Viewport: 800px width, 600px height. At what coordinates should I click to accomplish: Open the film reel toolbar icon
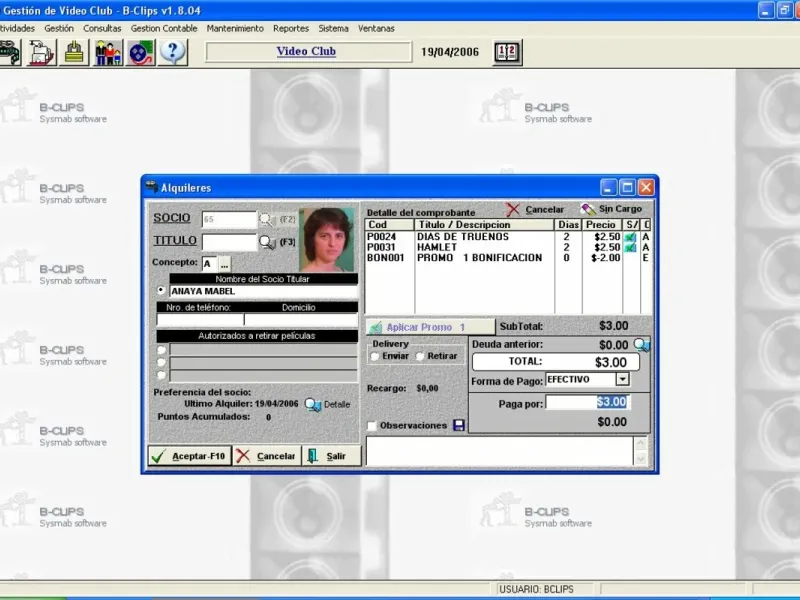pos(141,52)
